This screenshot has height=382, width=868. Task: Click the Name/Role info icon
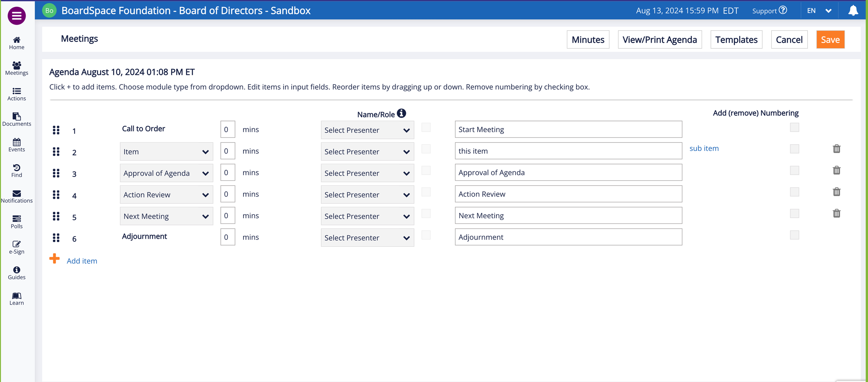click(x=401, y=113)
